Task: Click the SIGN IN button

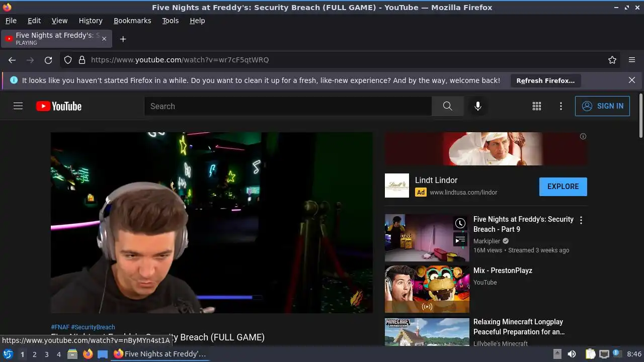Action: point(602,106)
